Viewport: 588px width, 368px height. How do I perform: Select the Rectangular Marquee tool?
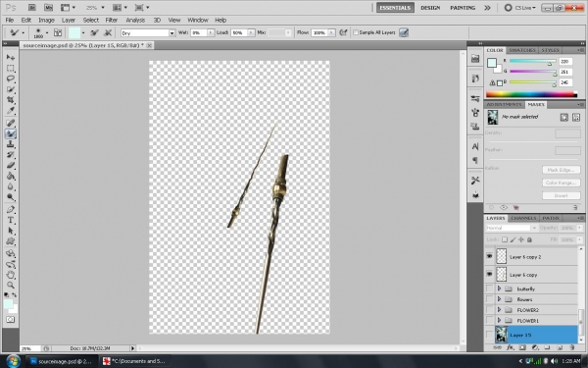point(11,68)
